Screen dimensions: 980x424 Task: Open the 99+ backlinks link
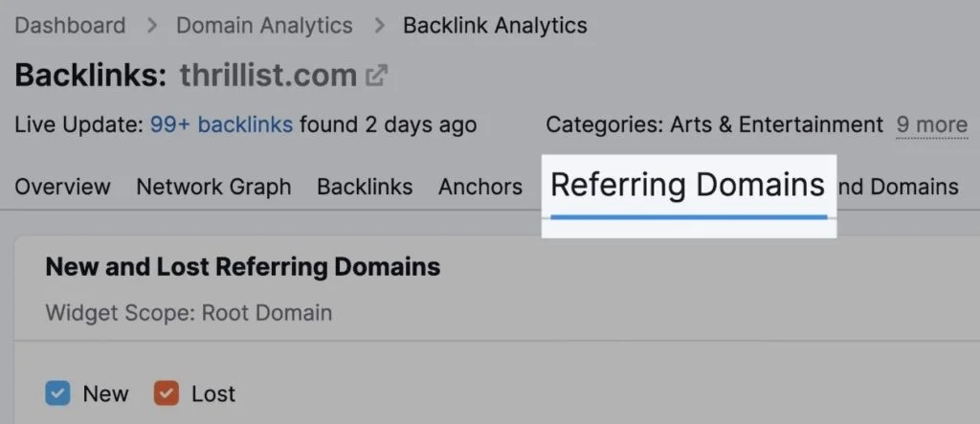pyautogui.click(x=221, y=124)
